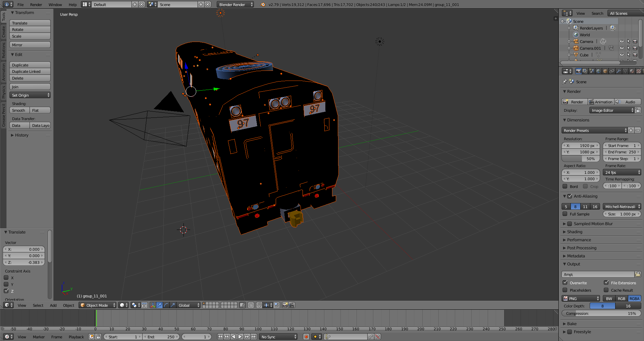Open the Set Origin dropdown

coord(30,95)
